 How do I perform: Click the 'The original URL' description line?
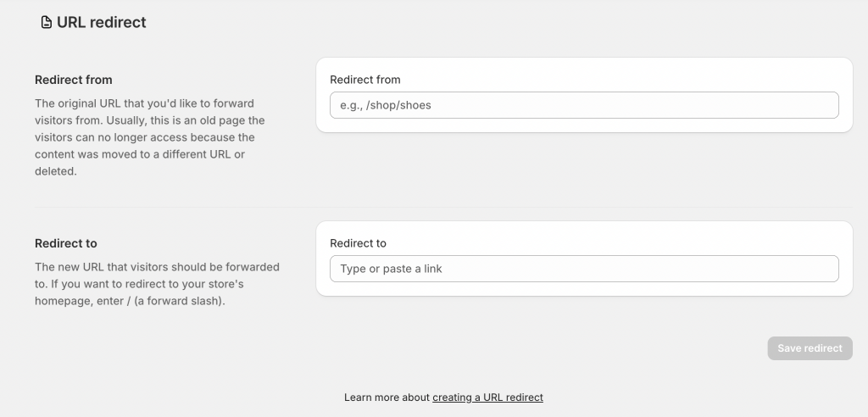pyautogui.click(x=144, y=103)
